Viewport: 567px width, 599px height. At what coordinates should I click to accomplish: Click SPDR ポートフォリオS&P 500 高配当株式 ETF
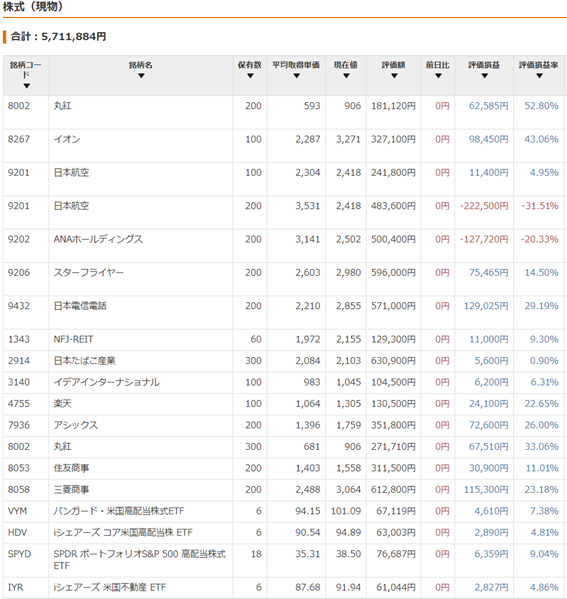click(139, 559)
